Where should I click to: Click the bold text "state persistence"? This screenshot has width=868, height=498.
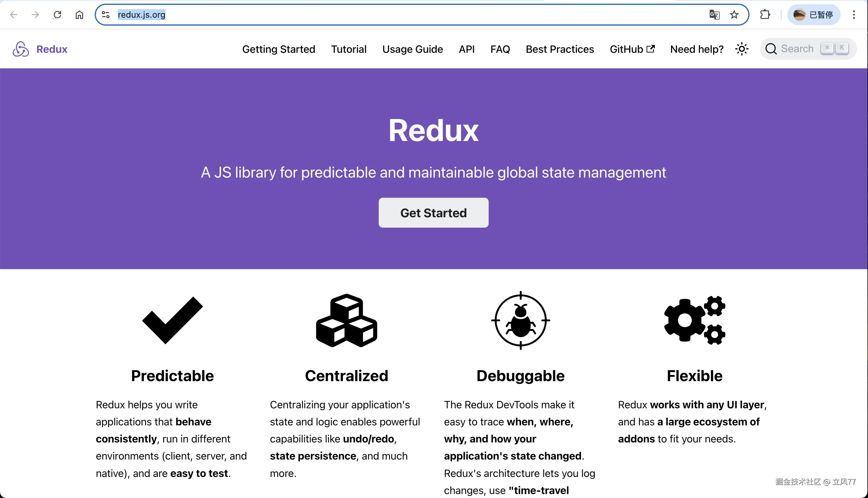[313, 456]
